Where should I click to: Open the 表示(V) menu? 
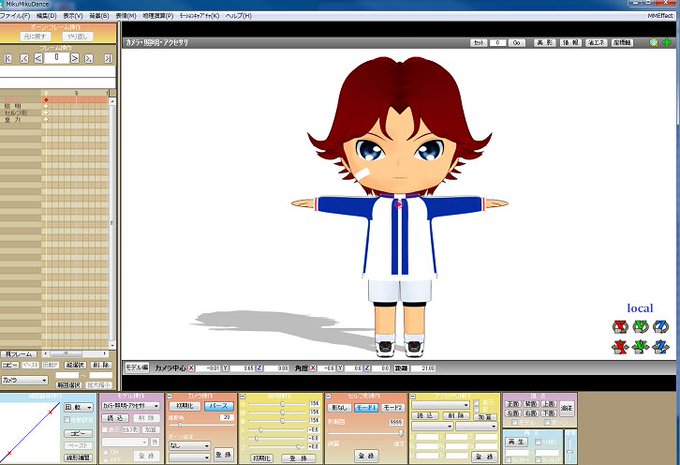[x=73, y=16]
